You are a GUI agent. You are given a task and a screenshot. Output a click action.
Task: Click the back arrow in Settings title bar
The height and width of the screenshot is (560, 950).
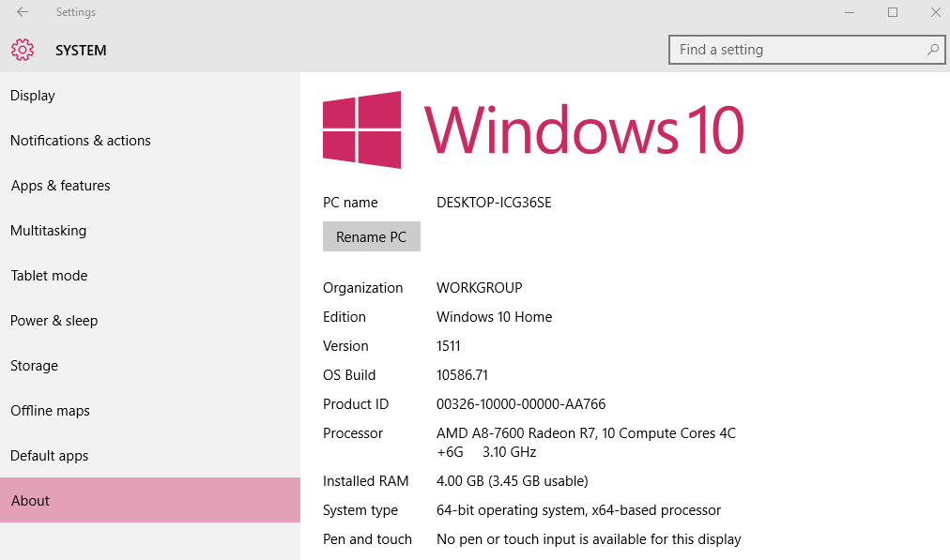(23, 12)
